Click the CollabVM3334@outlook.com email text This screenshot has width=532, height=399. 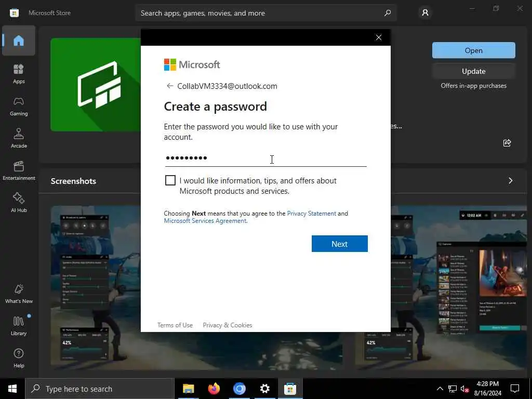click(x=228, y=86)
